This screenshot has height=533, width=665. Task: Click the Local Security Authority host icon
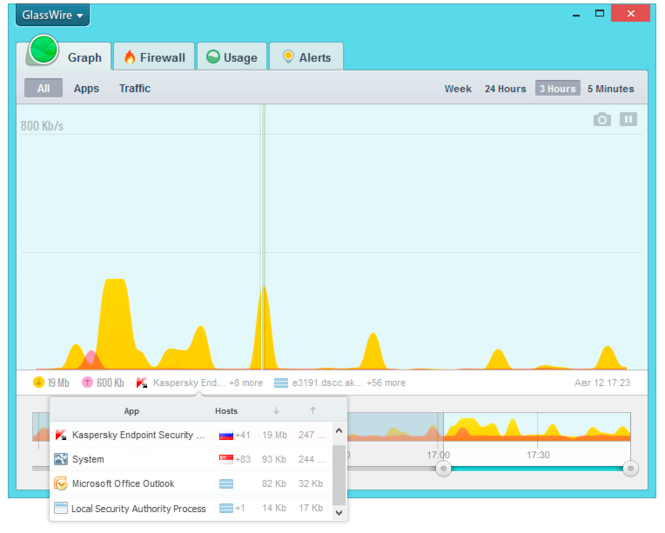226,508
